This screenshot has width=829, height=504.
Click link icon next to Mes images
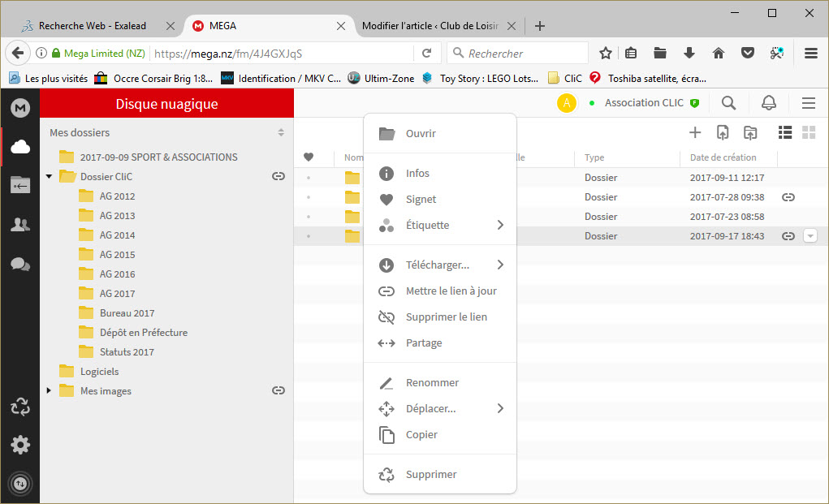pyautogui.click(x=278, y=391)
